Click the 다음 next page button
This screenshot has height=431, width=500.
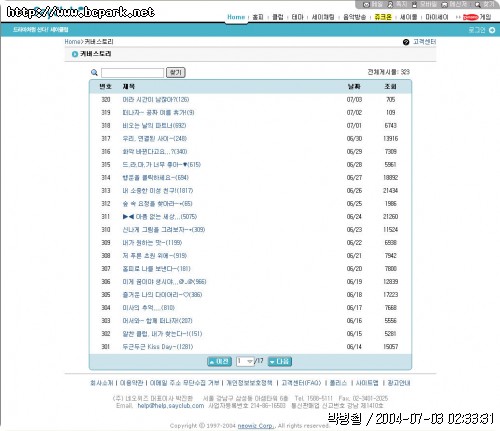tap(280, 361)
